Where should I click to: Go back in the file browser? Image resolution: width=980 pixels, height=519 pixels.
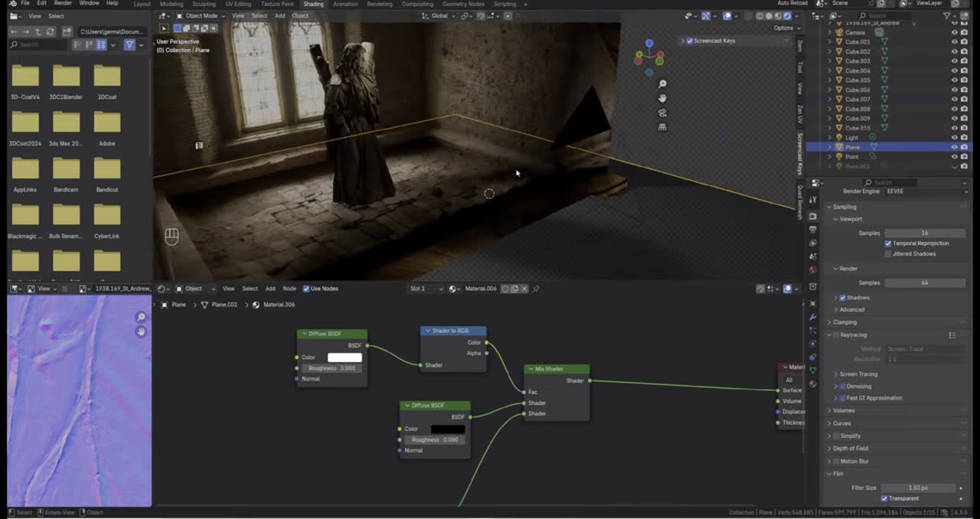[x=15, y=31]
